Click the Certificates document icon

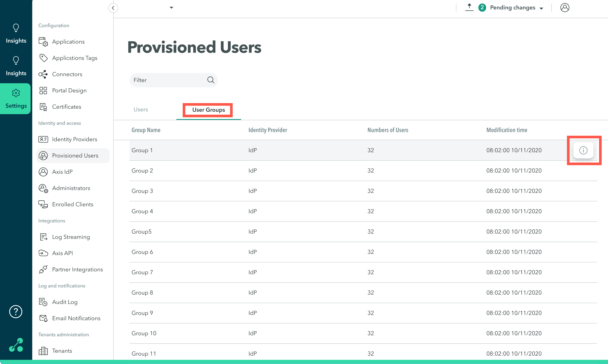(43, 107)
